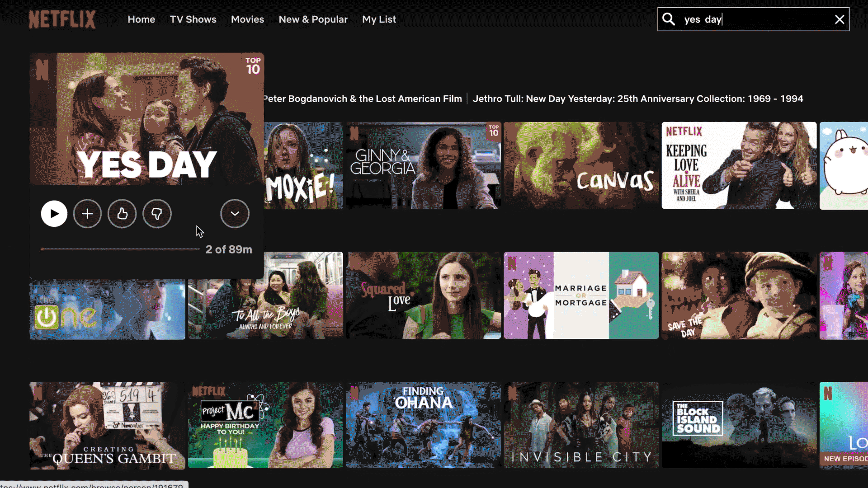This screenshot has width=868, height=488.
Task: Open Keeping Love Alive with Sheila and Joel
Action: tap(739, 165)
